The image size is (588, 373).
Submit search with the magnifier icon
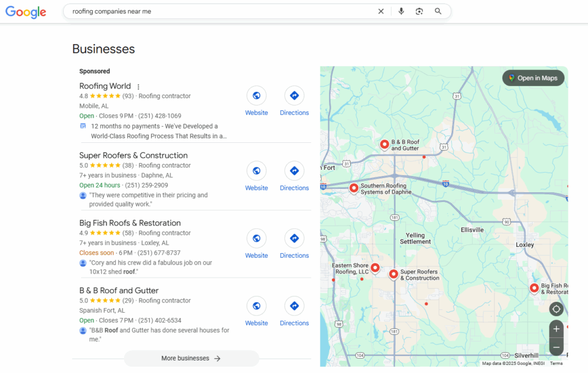pyautogui.click(x=438, y=11)
